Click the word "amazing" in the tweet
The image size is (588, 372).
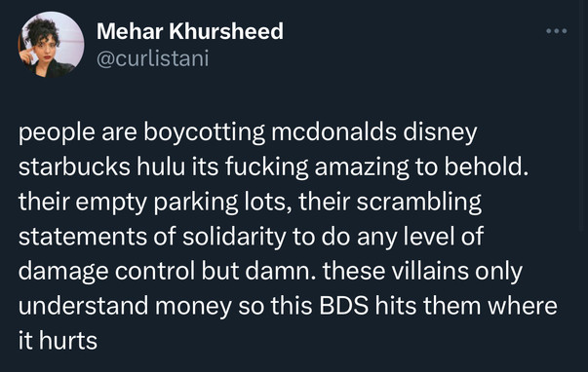(x=362, y=168)
